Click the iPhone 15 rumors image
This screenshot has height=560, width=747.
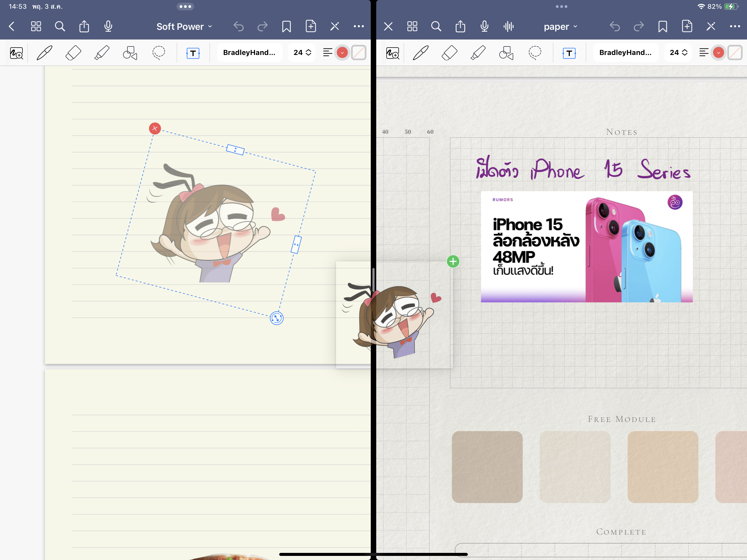point(586,247)
